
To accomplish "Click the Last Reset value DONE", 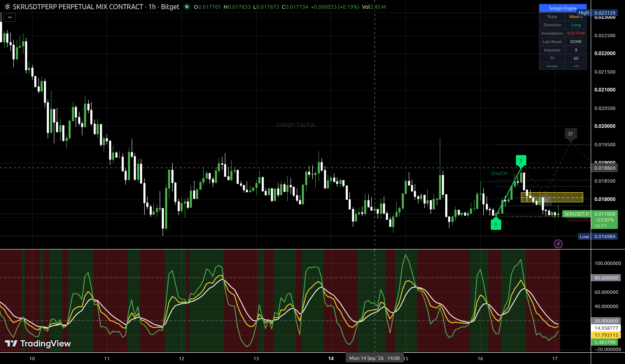I will [576, 42].
